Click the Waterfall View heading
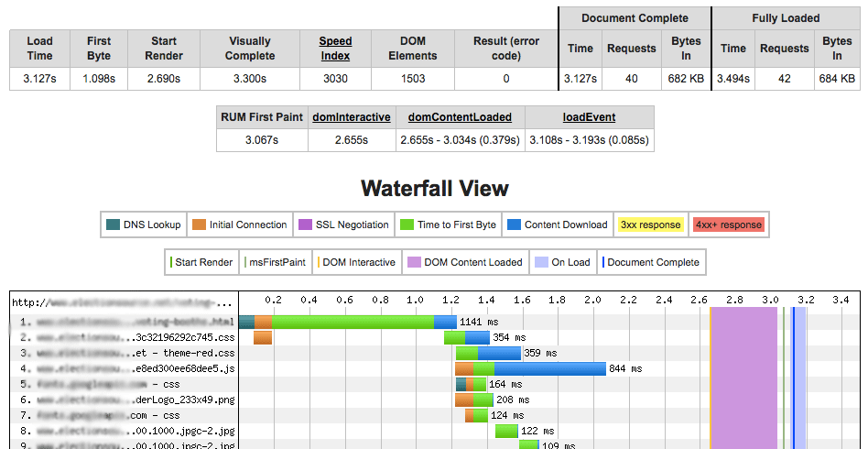 (x=435, y=189)
